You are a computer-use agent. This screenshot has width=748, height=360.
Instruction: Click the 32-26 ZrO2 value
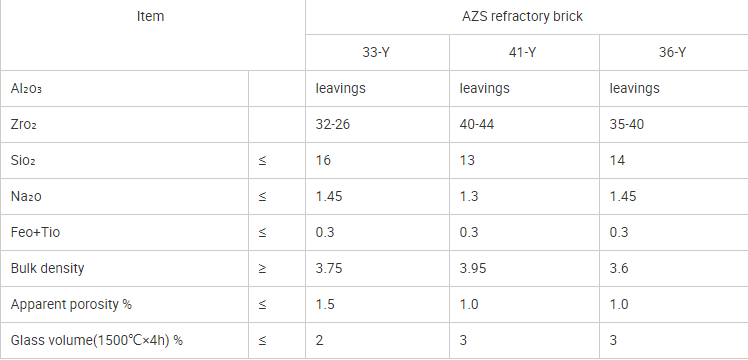(332, 124)
